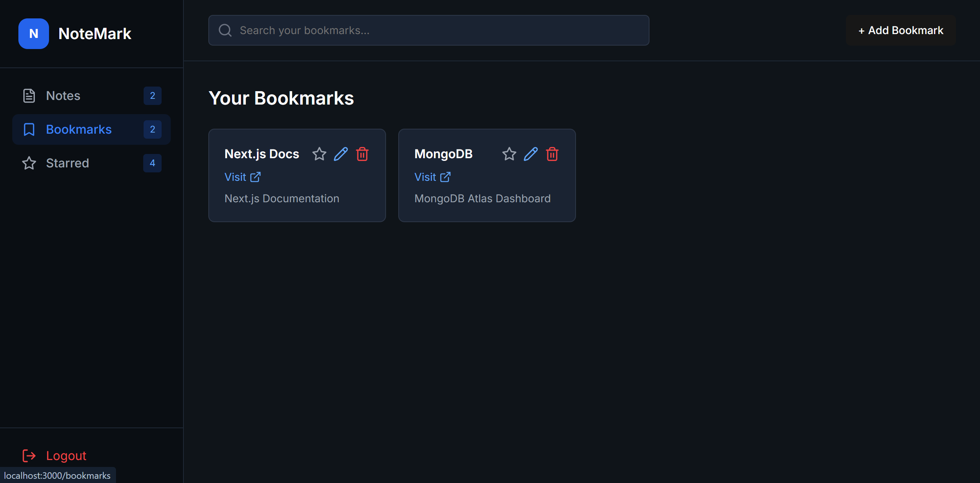
Task: Click the bookmarks search input field
Action: 421,30
